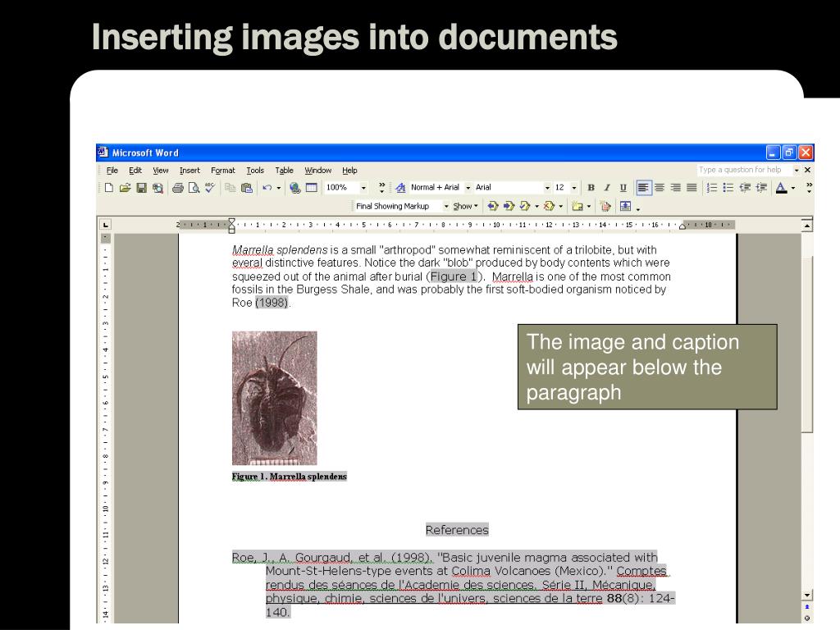Toggle Bold formatting
The width and height of the screenshot is (840, 630).
click(x=591, y=188)
